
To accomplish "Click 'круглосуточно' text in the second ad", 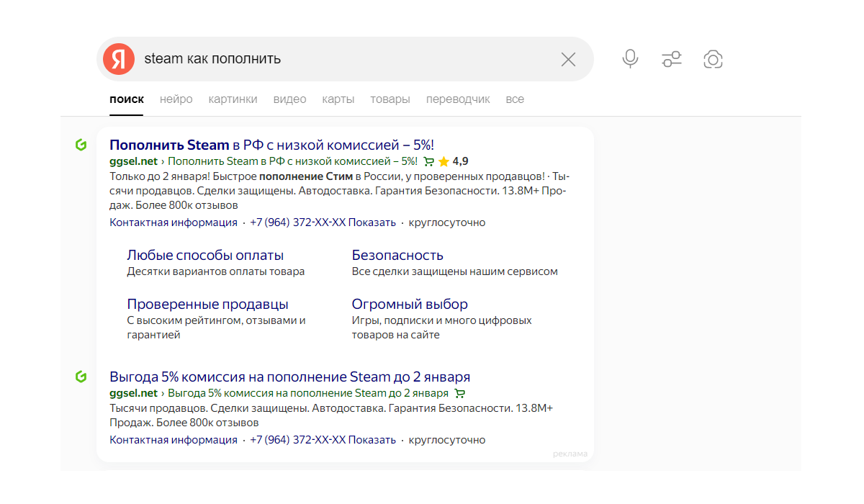I will (x=447, y=440).
